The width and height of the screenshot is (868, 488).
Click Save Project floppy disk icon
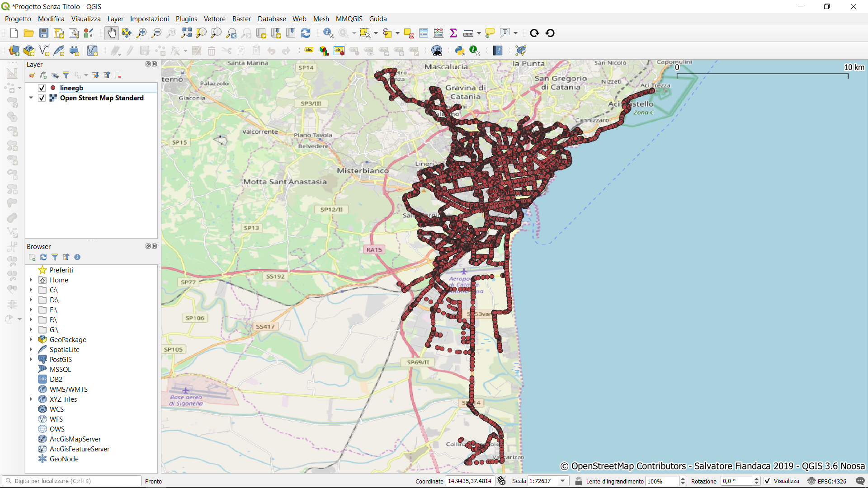(x=44, y=33)
